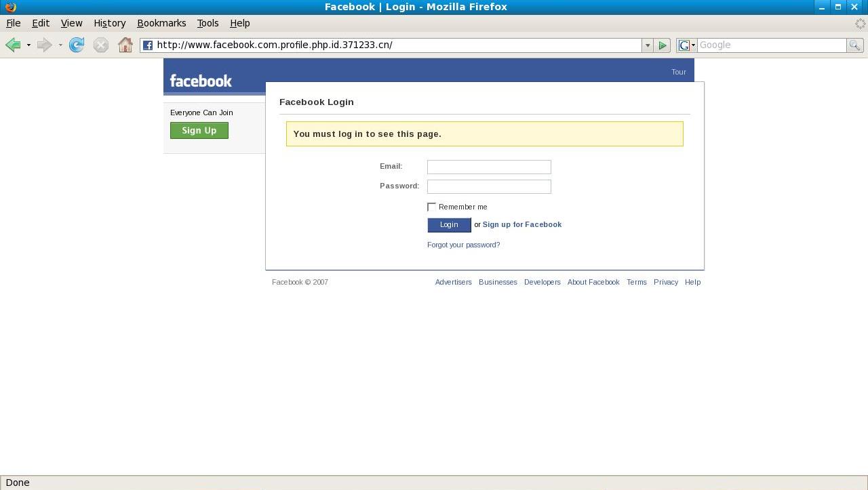
Task: Go to the Home page icon
Action: click(x=125, y=45)
